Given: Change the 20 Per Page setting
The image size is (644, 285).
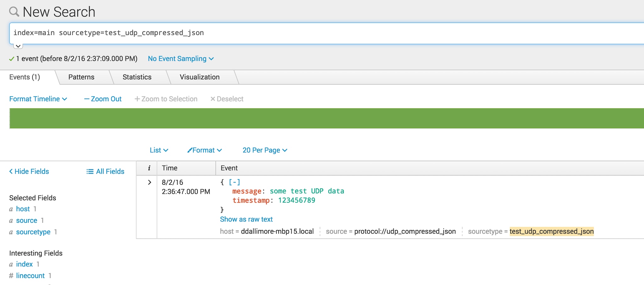Looking at the screenshot, I should [265, 150].
